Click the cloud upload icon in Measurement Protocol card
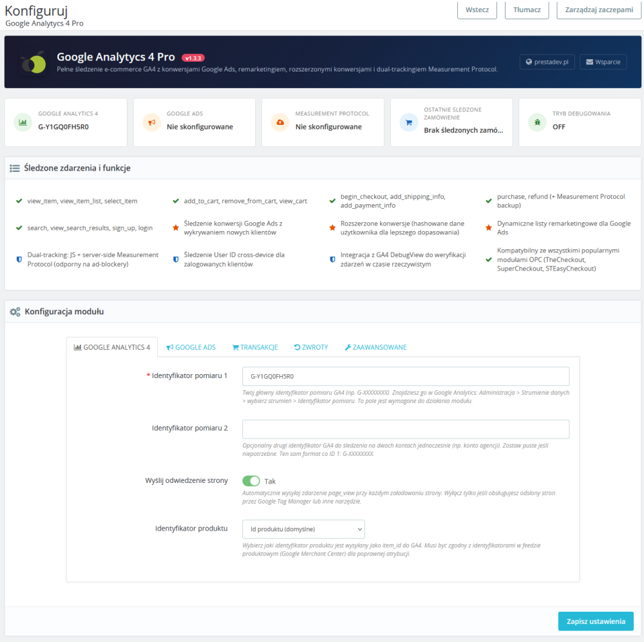 coord(280,122)
